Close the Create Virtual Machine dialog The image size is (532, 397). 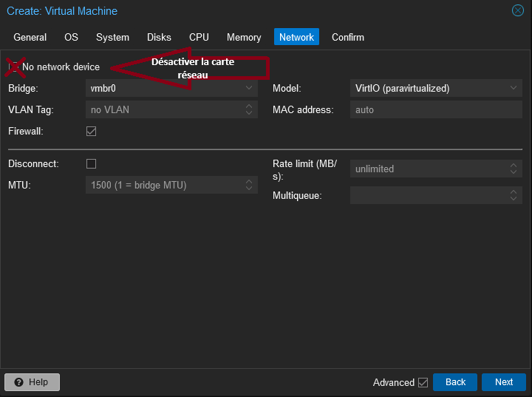(517, 11)
